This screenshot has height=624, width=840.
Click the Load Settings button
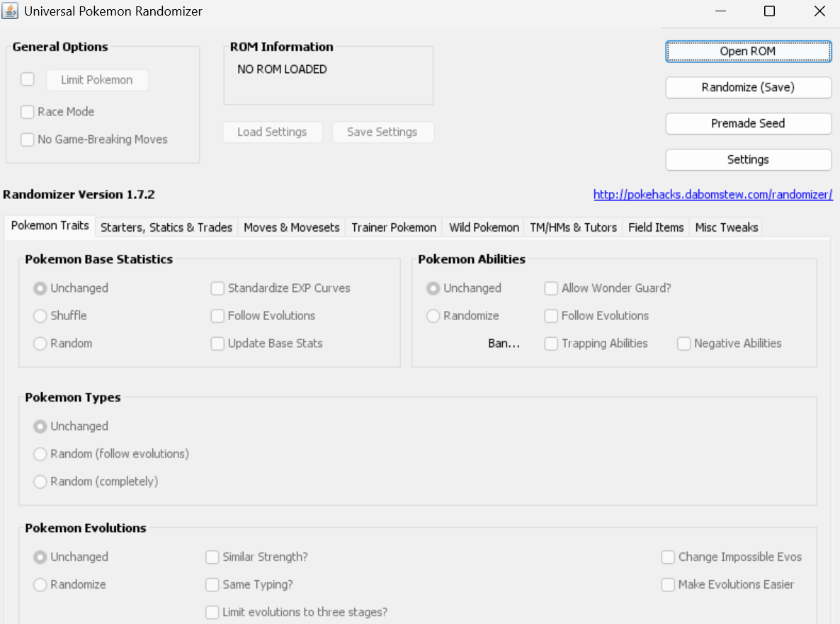coord(273,132)
